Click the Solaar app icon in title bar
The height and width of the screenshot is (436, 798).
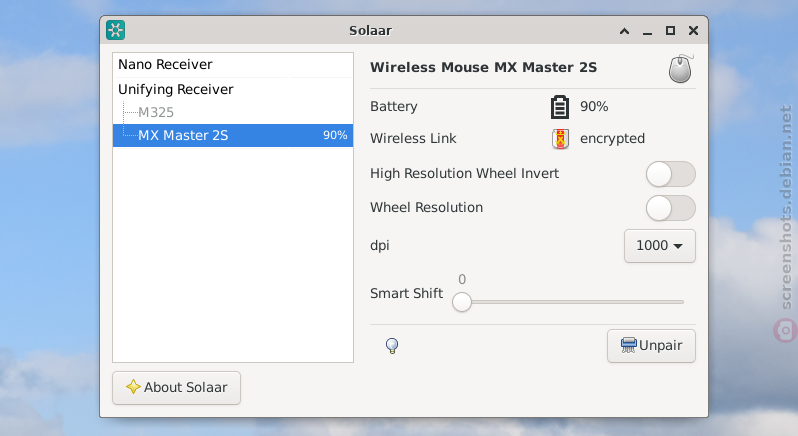(116, 30)
